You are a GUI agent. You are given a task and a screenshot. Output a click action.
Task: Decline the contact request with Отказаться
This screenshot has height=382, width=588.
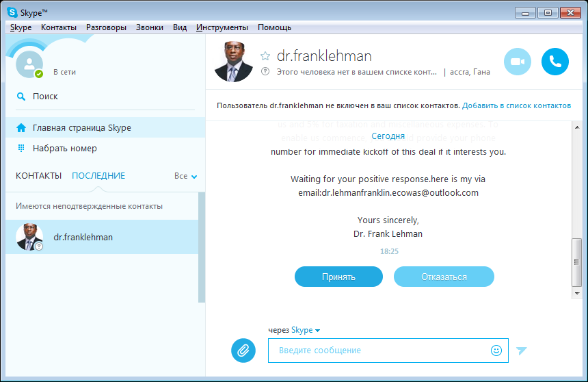click(444, 277)
